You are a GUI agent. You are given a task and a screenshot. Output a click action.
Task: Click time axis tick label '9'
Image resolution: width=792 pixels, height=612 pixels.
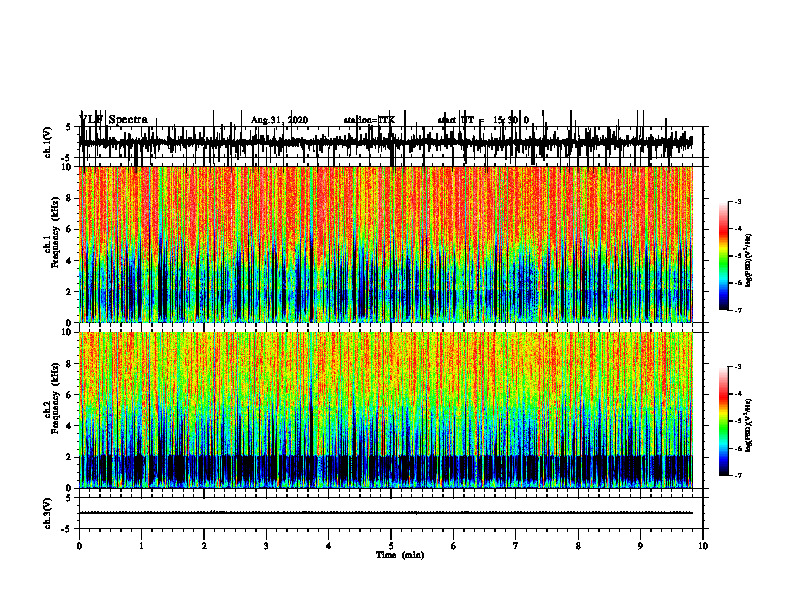(640, 546)
